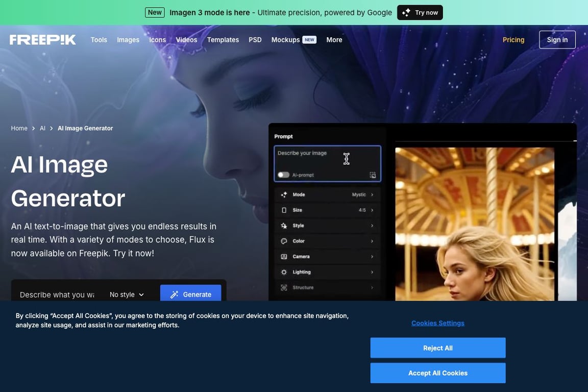Click the Camera icon in settings list
The image size is (588, 392).
[284, 257]
